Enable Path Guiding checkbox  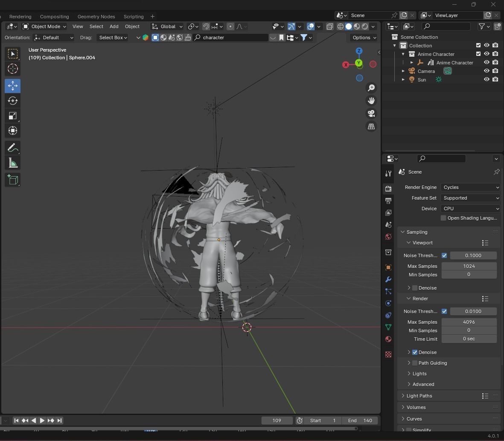[x=415, y=363]
